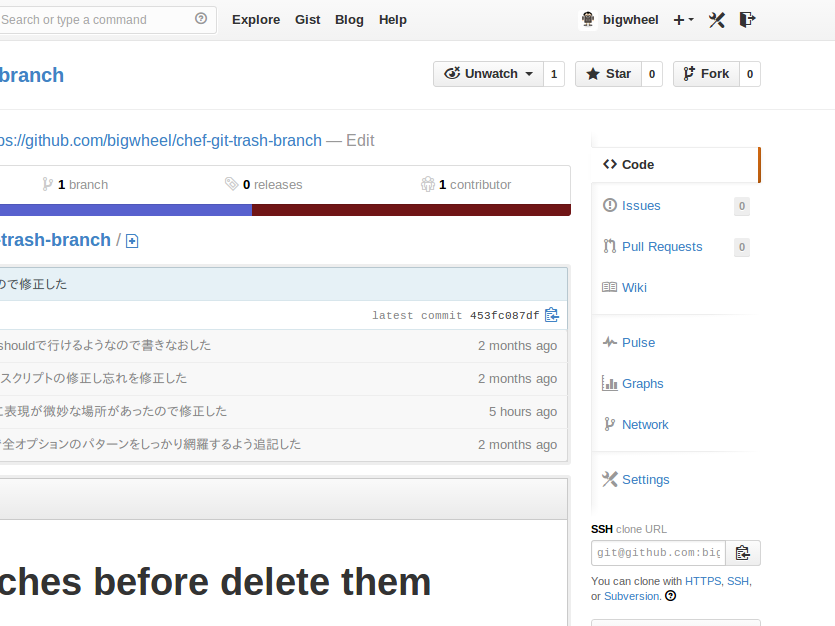This screenshot has width=835, height=626.
Task: Open the repository homepage URL link
Action: (161, 141)
